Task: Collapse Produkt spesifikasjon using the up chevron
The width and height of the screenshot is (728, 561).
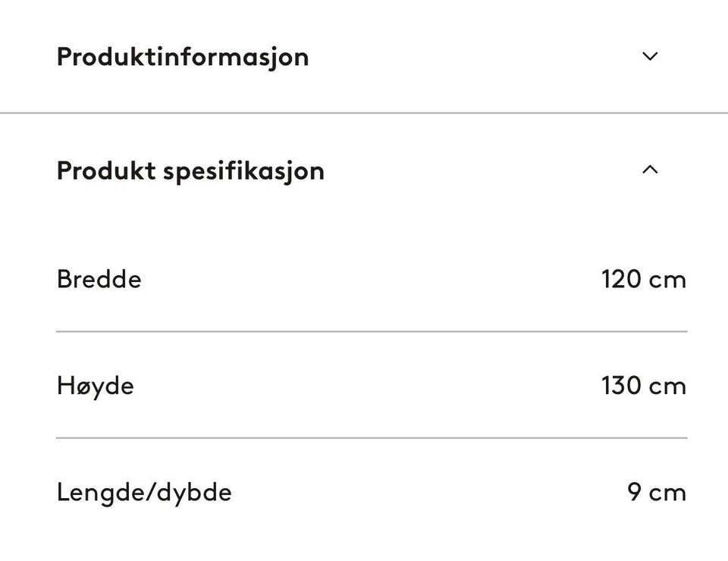Action: click(x=649, y=170)
